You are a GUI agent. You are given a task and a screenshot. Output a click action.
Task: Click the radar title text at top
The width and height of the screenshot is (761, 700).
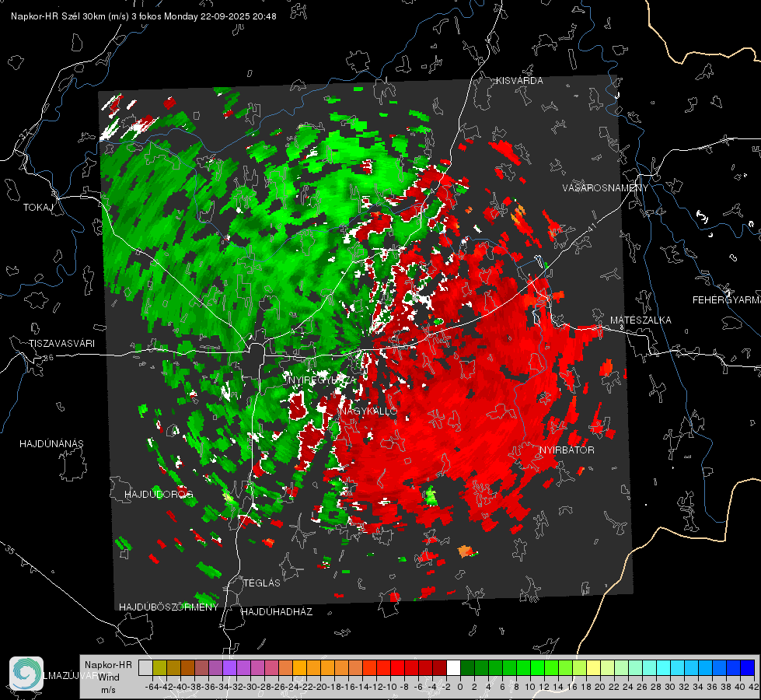tap(144, 16)
